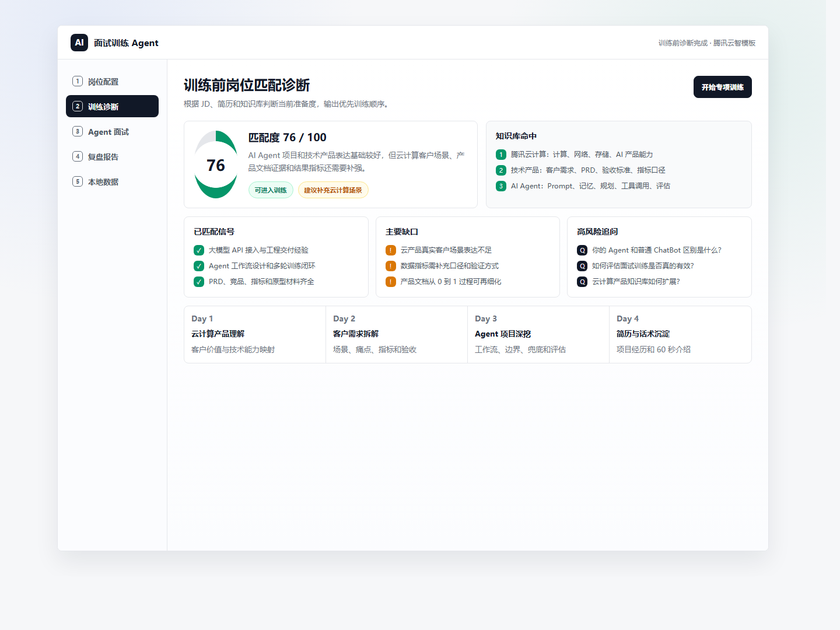Click the 高风险追问 card heading
The height and width of the screenshot is (630, 840).
(597, 232)
